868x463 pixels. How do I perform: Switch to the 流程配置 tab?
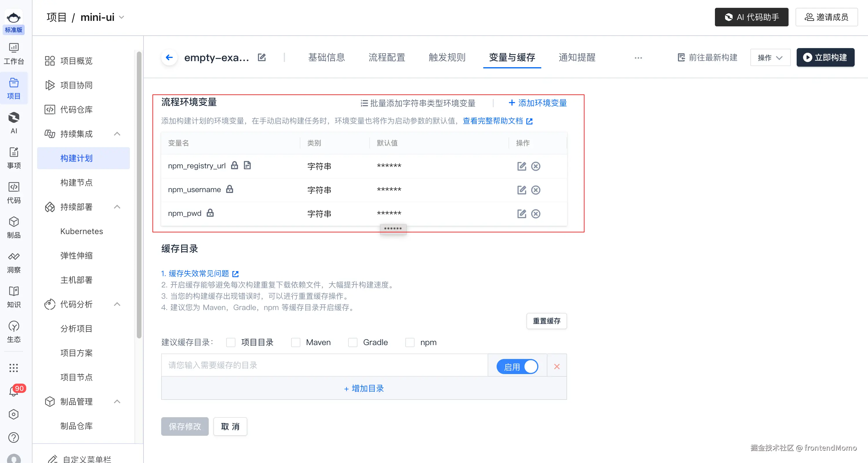[x=386, y=58]
